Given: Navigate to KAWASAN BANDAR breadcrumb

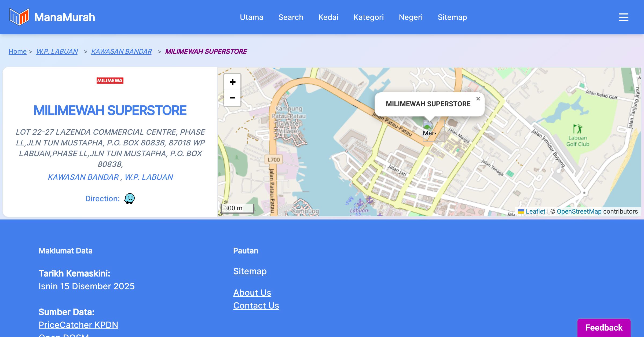Looking at the screenshot, I should [x=121, y=51].
